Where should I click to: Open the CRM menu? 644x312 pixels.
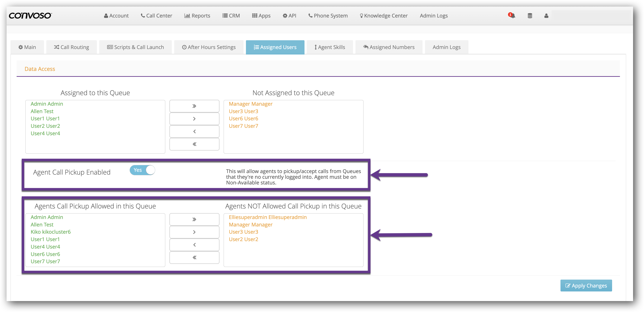[x=231, y=16]
